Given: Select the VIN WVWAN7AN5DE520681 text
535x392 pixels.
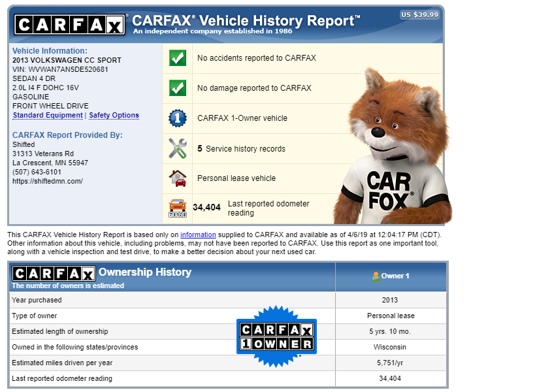Looking at the screenshot, I should click(60, 70).
